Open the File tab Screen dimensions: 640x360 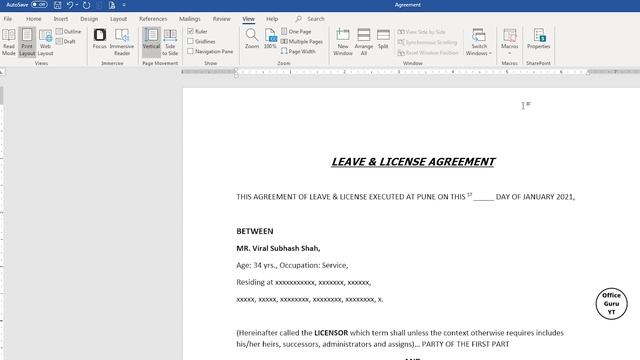coord(8,19)
